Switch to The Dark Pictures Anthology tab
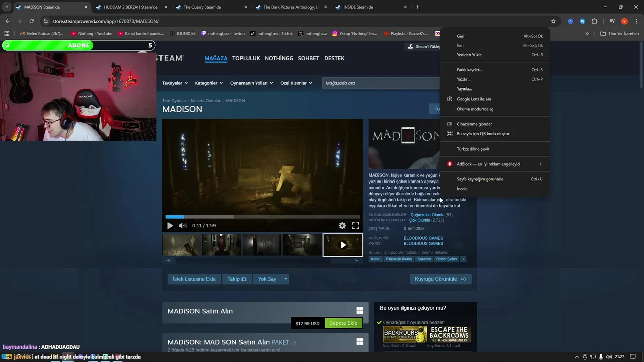This screenshot has width=644, height=362. [291, 7]
